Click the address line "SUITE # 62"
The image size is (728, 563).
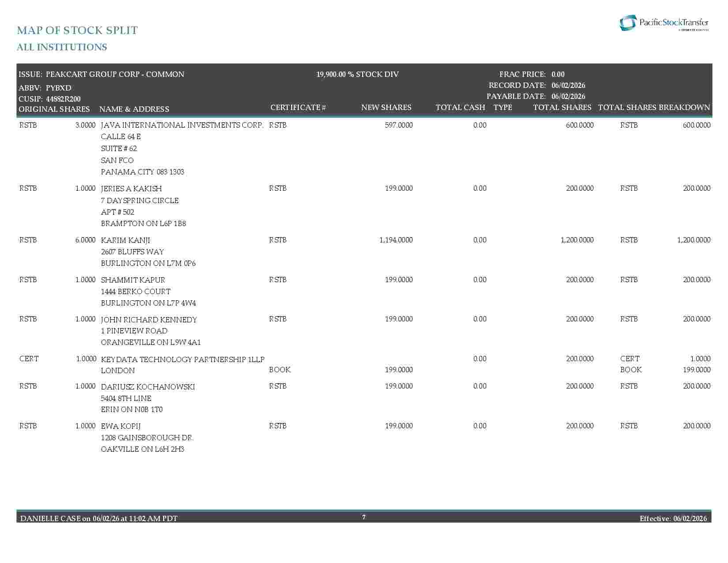click(x=119, y=148)
